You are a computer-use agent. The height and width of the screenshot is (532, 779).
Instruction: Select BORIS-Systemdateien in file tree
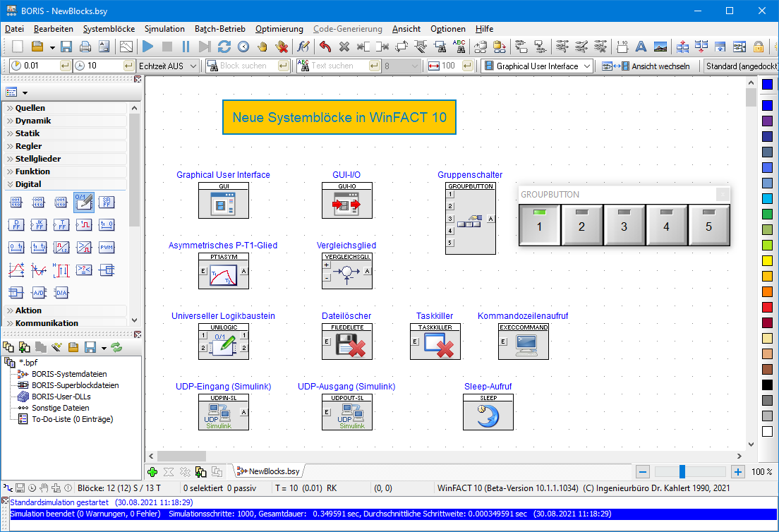(69, 374)
